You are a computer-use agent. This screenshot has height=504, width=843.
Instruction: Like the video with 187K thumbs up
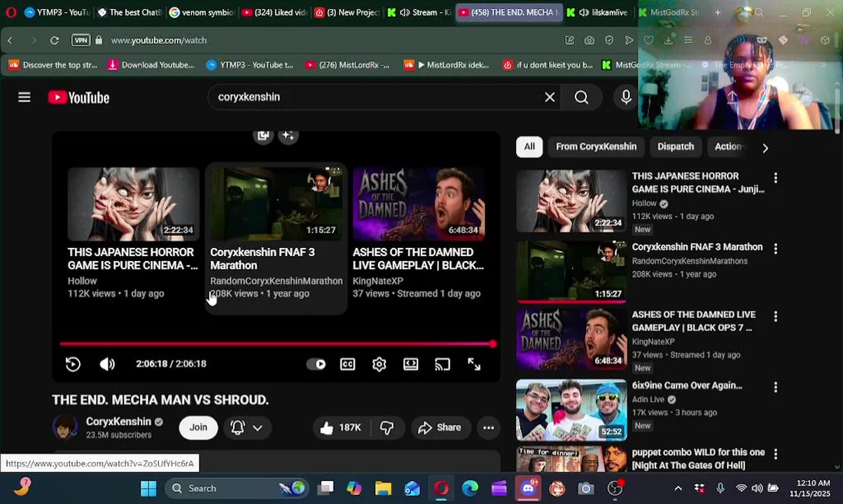(340, 428)
